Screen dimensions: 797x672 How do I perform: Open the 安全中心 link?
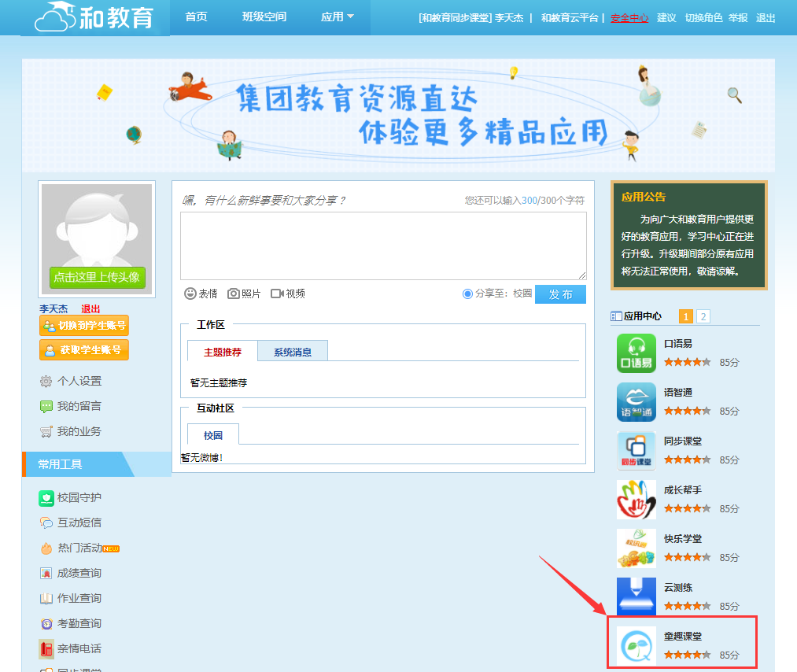[629, 17]
